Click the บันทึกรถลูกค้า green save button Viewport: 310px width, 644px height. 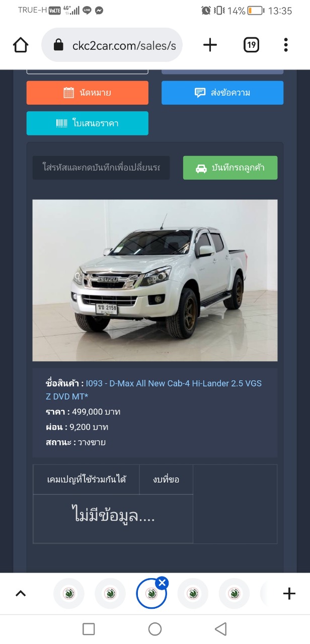(230, 168)
